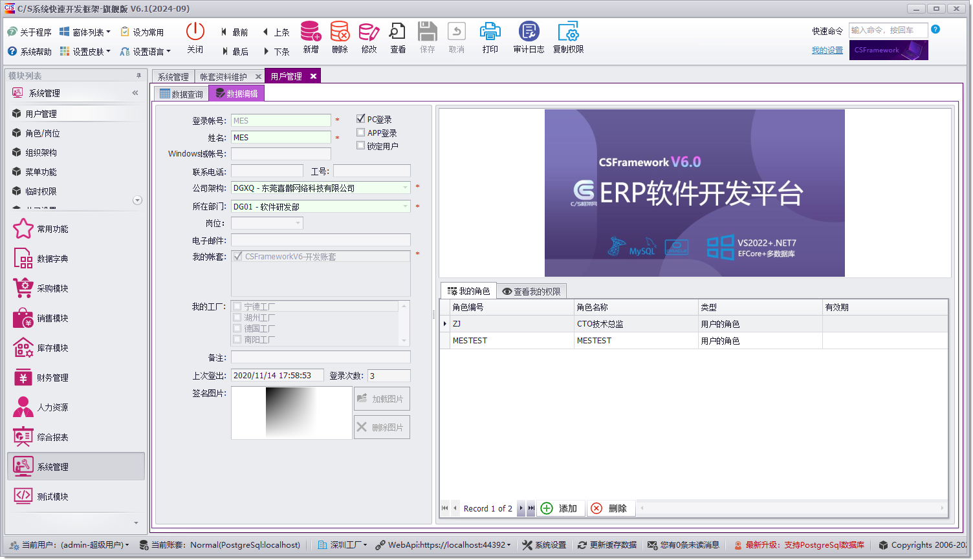
Task: Uncheck the PC登录 checkbox
Action: (360, 118)
